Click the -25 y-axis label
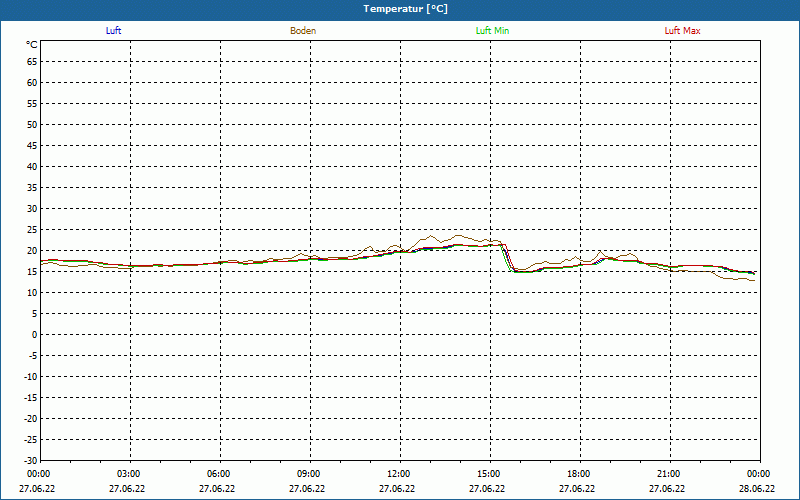The image size is (800, 500). [x=31, y=439]
